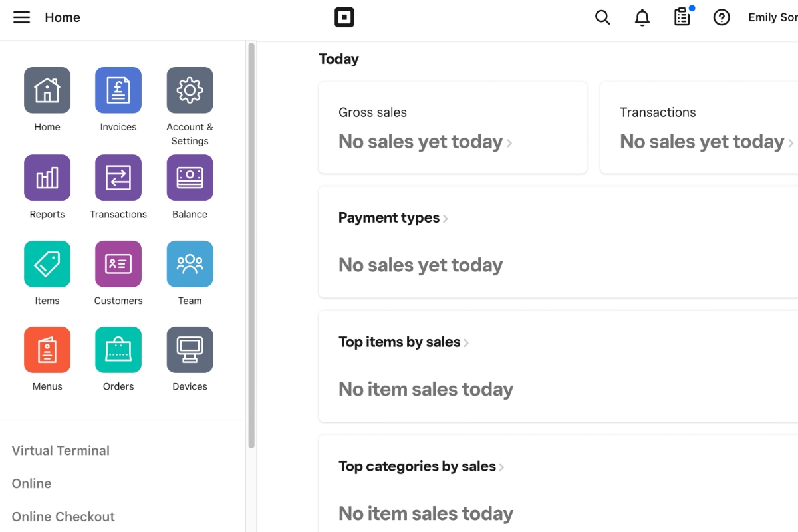Expand Top items by sales chevron

[x=466, y=343]
